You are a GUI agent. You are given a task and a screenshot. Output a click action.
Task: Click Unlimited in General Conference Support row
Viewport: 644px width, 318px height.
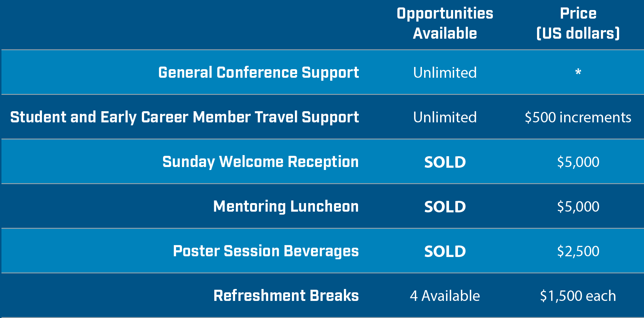coord(445,73)
